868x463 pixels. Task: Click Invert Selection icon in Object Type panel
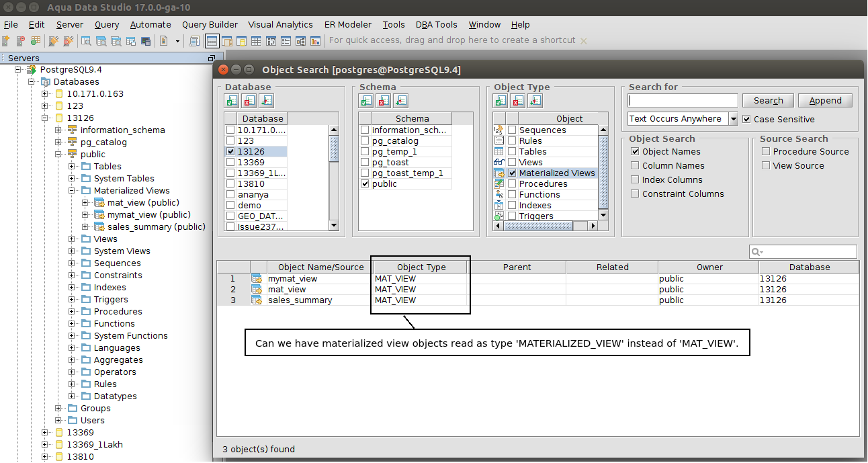pyautogui.click(x=535, y=101)
